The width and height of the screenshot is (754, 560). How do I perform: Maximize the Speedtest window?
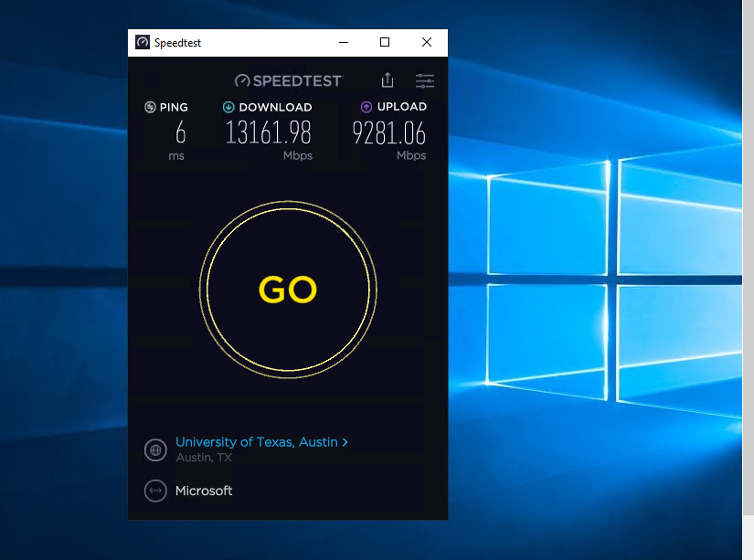click(x=385, y=42)
